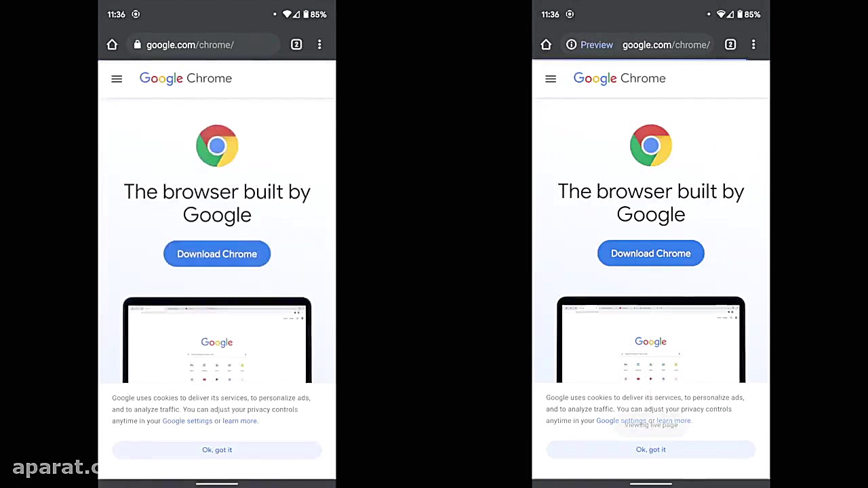The image size is (868, 488).
Task: Click Chrome logo on right page
Action: 651,145
